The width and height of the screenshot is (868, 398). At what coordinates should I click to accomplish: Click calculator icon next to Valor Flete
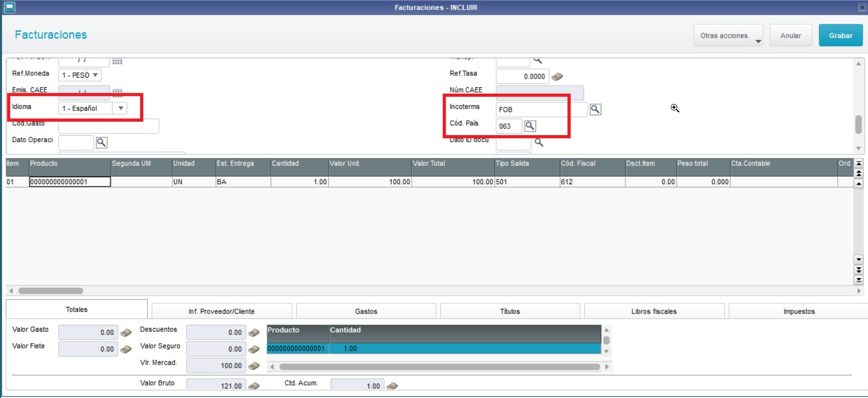click(126, 350)
